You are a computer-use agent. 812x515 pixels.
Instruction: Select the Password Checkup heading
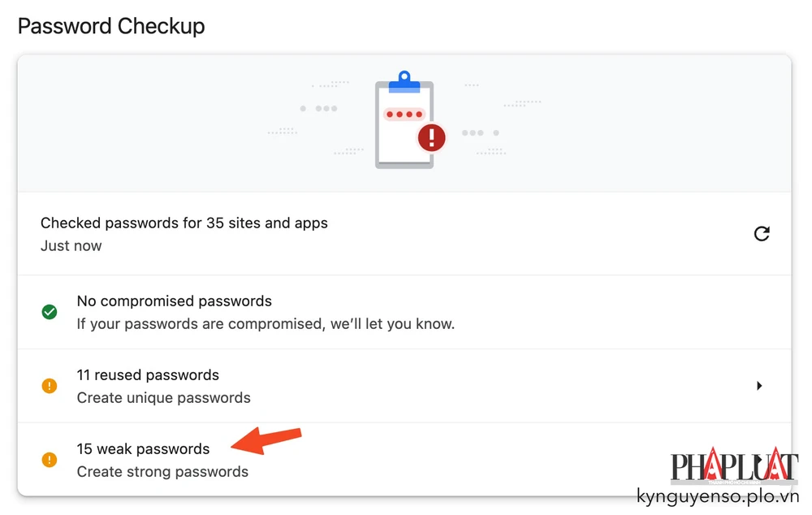(x=111, y=26)
